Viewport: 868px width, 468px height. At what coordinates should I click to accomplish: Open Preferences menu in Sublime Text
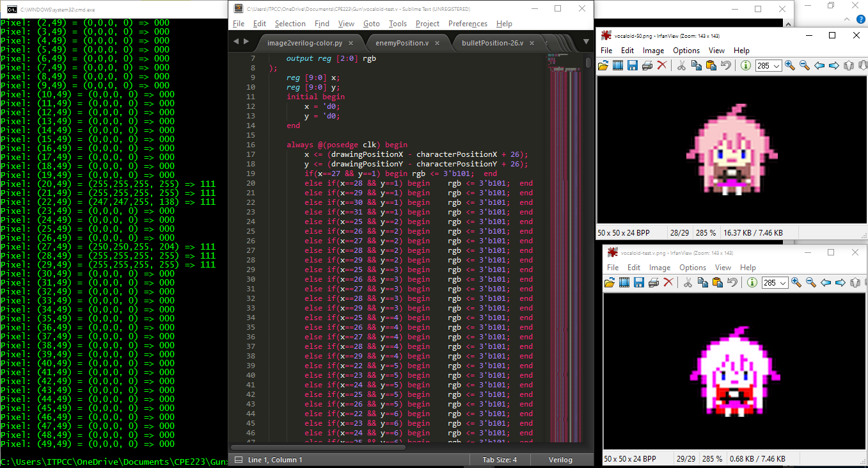(468, 24)
